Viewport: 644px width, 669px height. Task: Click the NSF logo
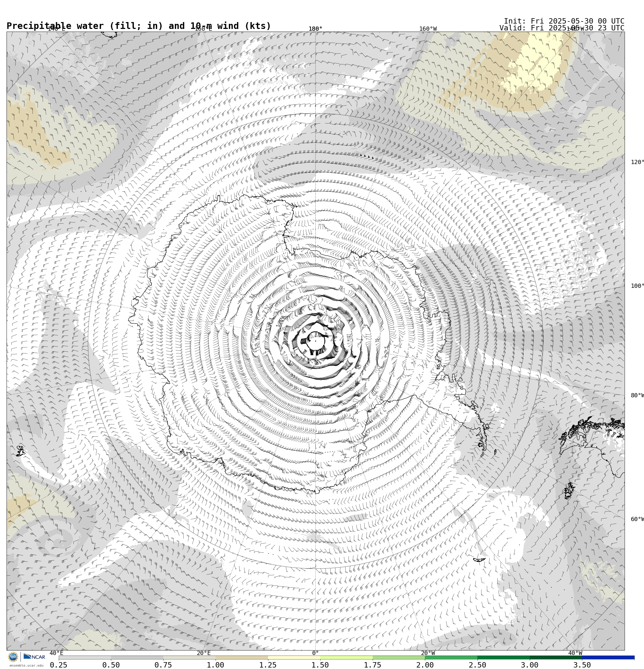(13, 657)
